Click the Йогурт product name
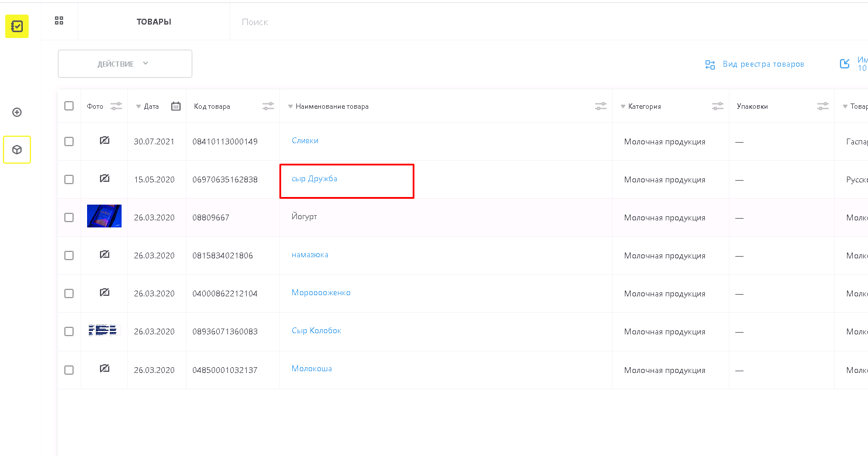The image size is (868, 456). [305, 216]
